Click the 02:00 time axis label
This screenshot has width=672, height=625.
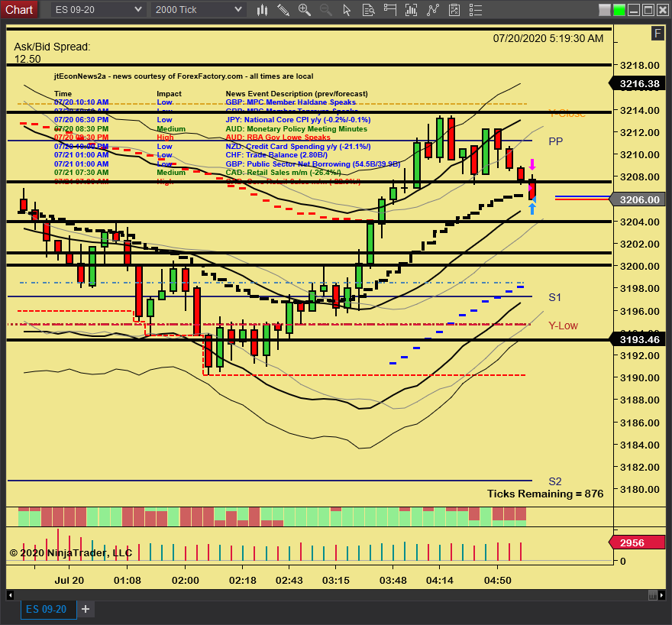(185, 581)
